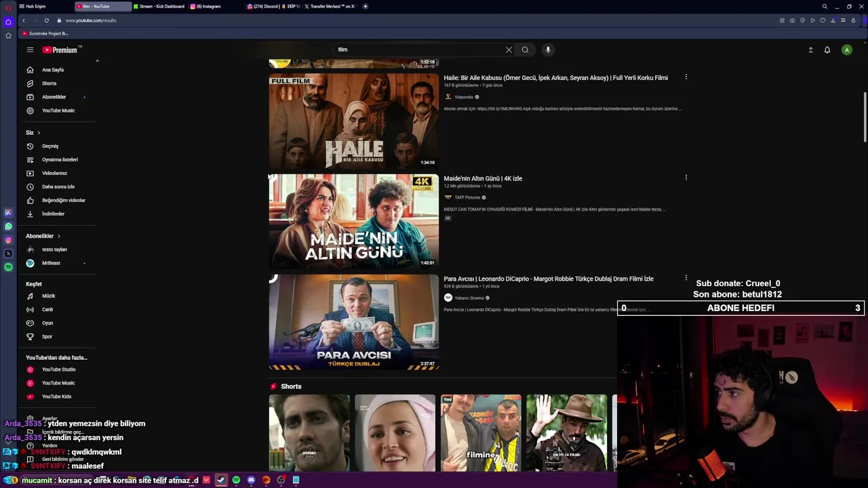Click the YouTube Premium logo
The width and height of the screenshot is (868, 488).
[x=62, y=49]
